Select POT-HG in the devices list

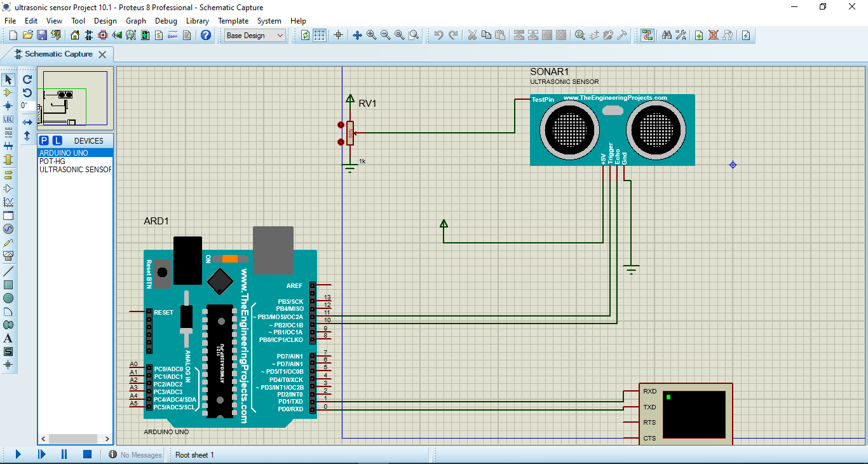pyautogui.click(x=75, y=161)
